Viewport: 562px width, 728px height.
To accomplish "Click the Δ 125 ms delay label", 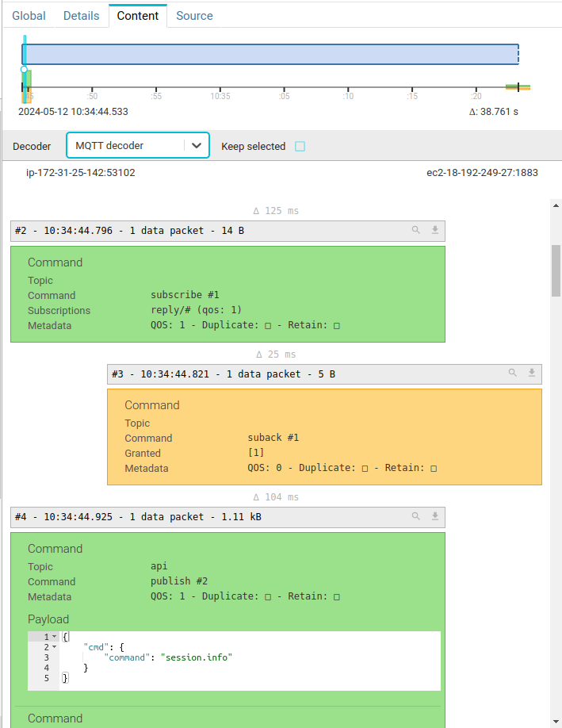I will tap(276, 211).
